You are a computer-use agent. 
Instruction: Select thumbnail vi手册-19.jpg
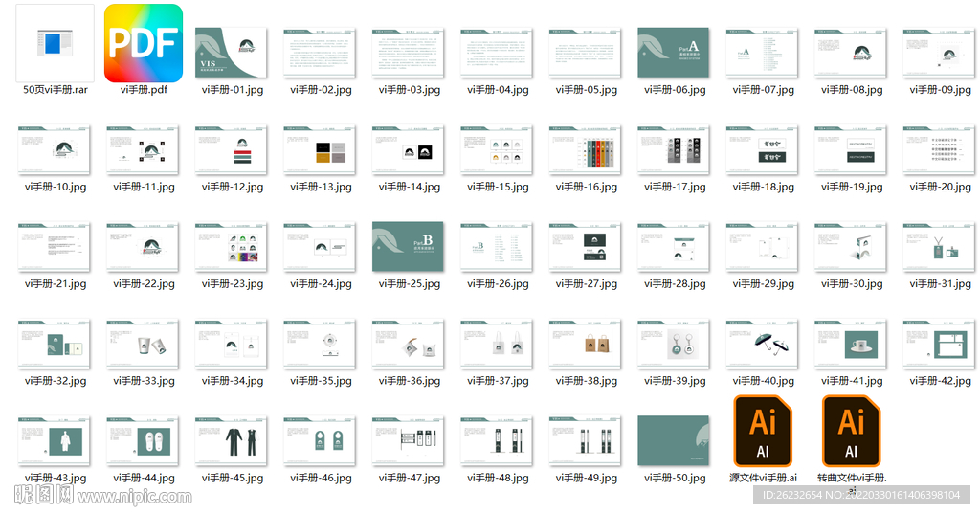(851, 150)
